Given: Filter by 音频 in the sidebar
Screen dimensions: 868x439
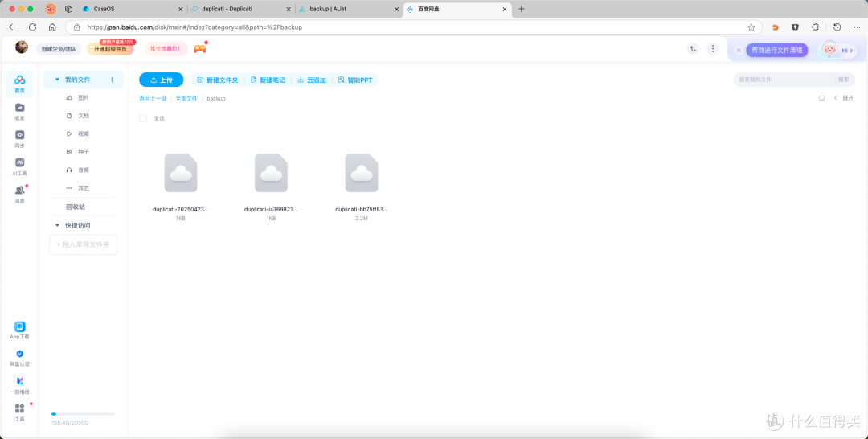Looking at the screenshot, I should [83, 170].
